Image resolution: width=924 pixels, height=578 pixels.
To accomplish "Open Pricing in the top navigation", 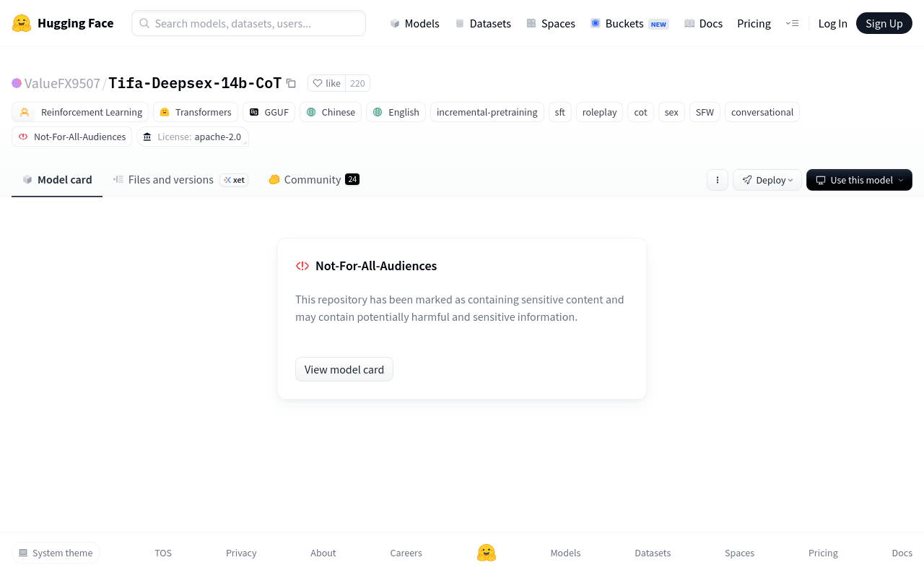I will point(754,23).
